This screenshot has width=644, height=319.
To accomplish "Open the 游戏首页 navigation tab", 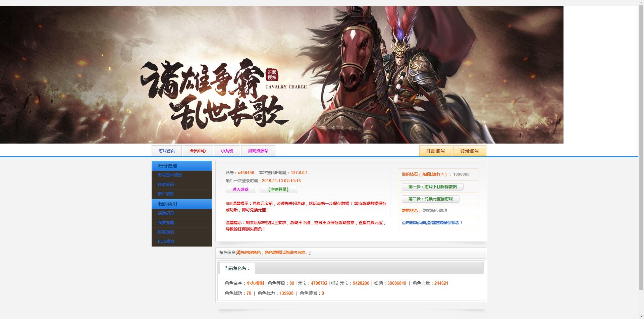I will tap(167, 151).
